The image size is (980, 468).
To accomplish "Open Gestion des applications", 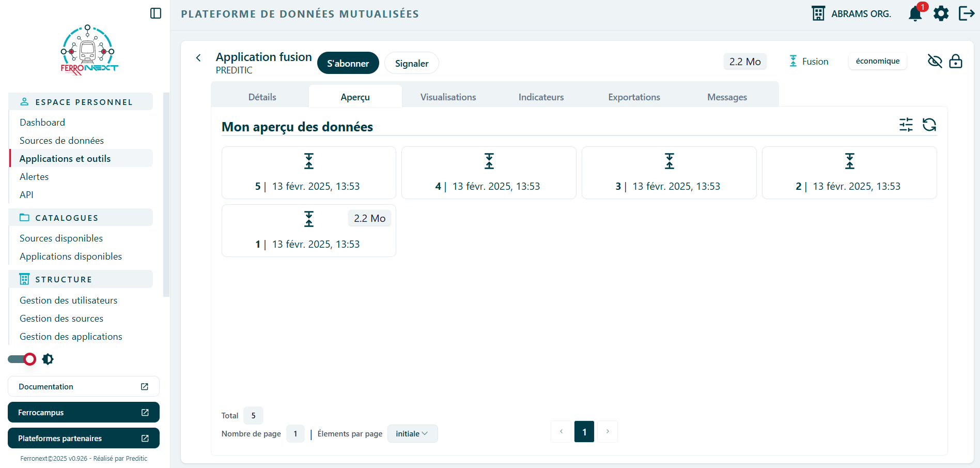I will coord(71,336).
